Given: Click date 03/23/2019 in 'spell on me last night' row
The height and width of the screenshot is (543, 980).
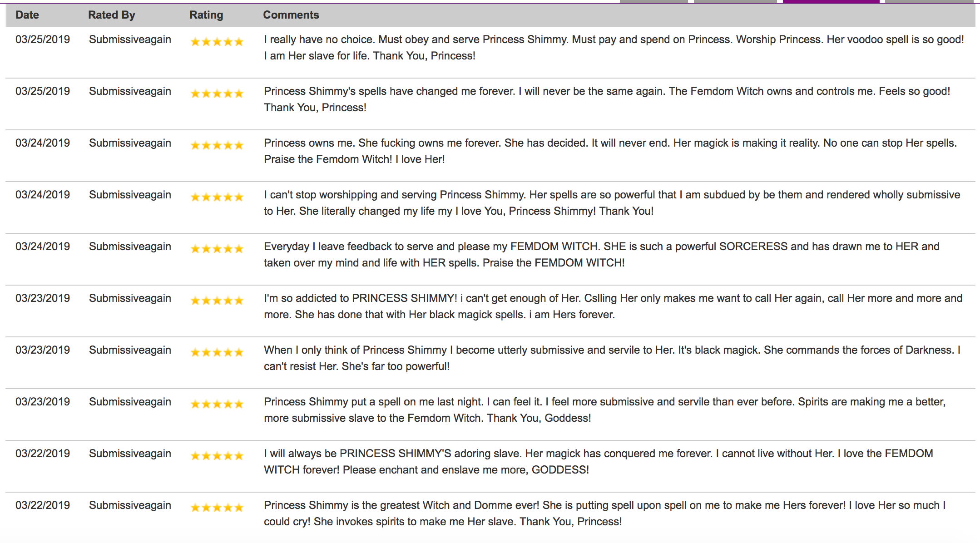Looking at the screenshot, I should [x=43, y=402].
